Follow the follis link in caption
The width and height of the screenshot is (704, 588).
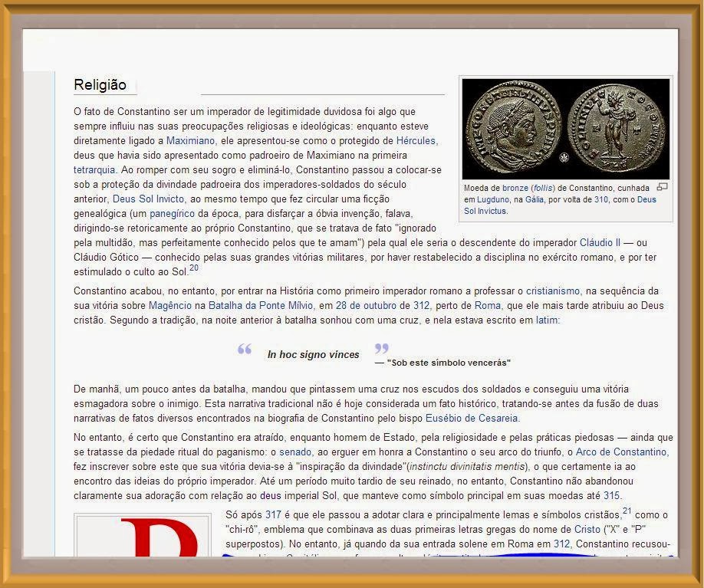pos(543,188)
